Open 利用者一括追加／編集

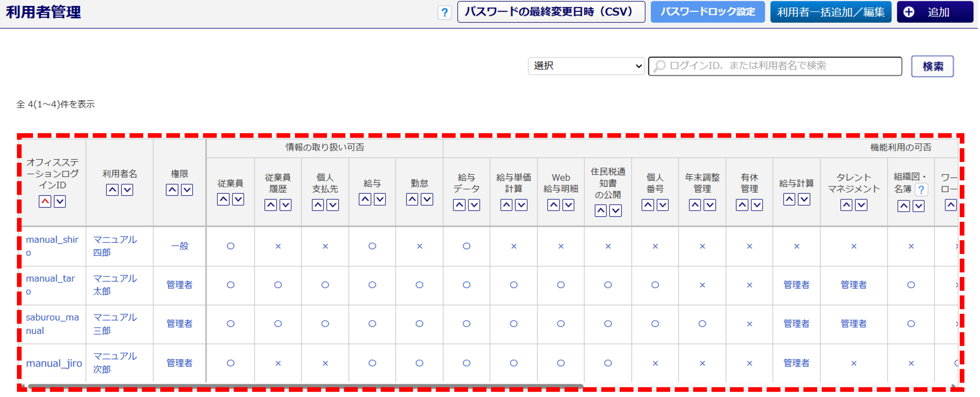pos(831,12)
